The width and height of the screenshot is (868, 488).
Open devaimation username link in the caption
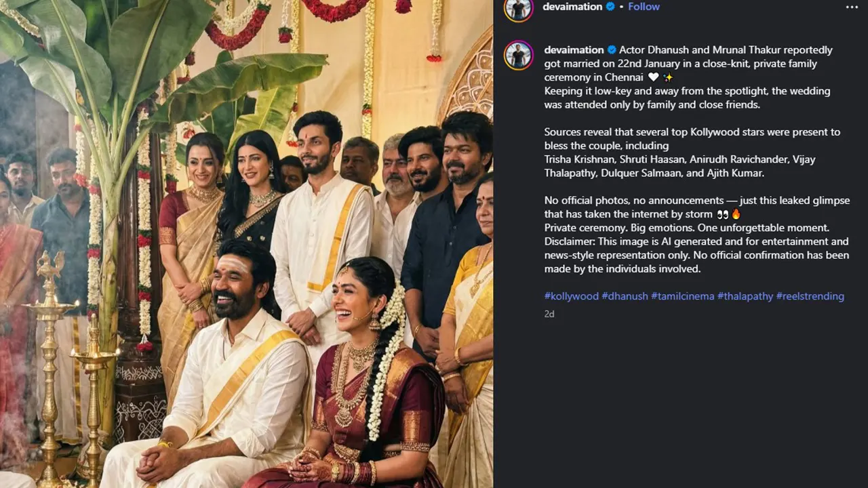point(574,50)
